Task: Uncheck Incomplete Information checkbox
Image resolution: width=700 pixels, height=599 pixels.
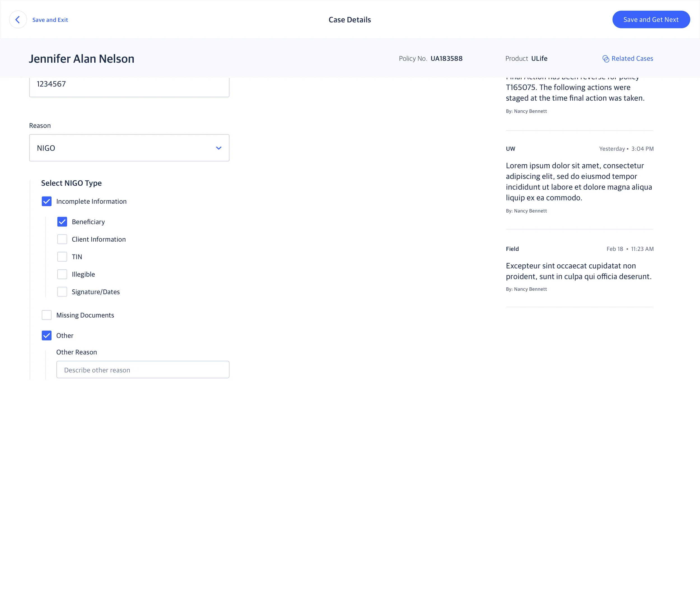Action: point(47,201)
